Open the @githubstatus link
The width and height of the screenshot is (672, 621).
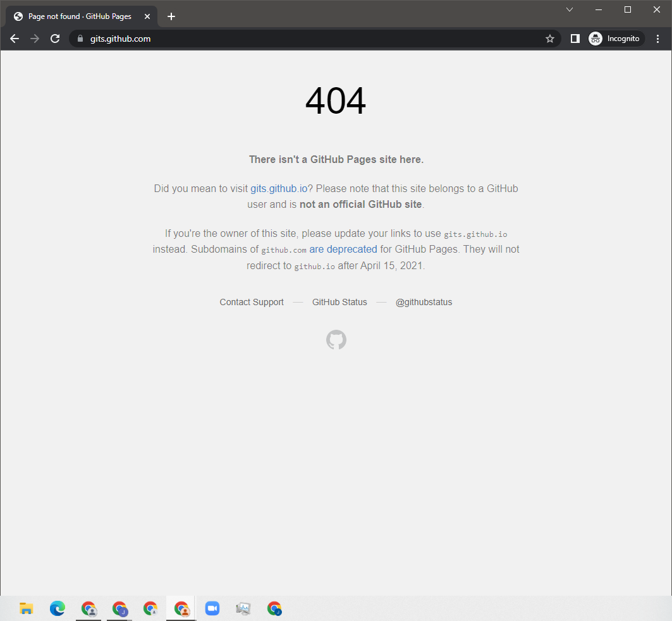[424, 302]
